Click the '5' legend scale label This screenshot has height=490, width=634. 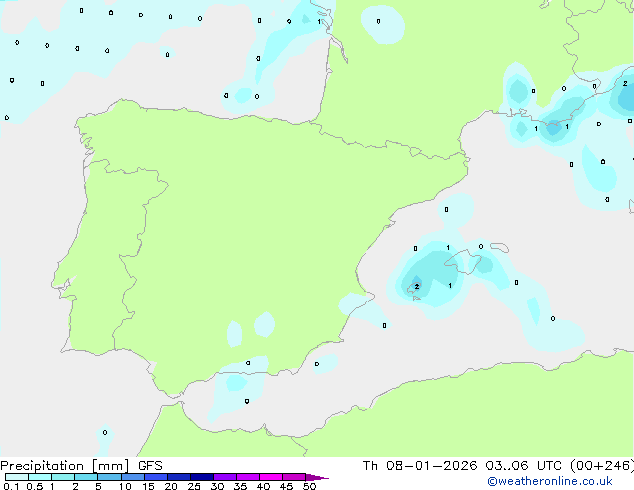pyautogui.click(x=98, y=486)
